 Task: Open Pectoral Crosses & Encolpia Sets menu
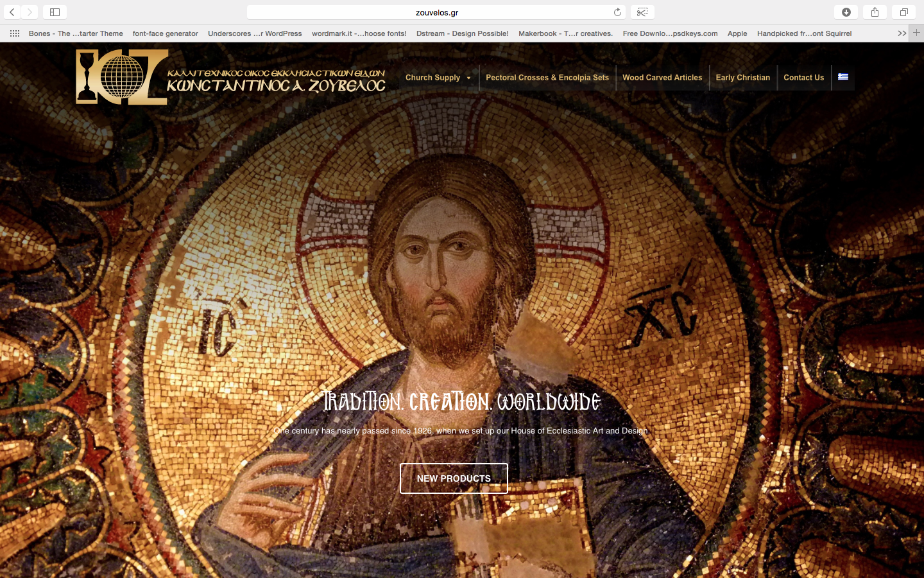pyautogui.click(x=547, y=78)
